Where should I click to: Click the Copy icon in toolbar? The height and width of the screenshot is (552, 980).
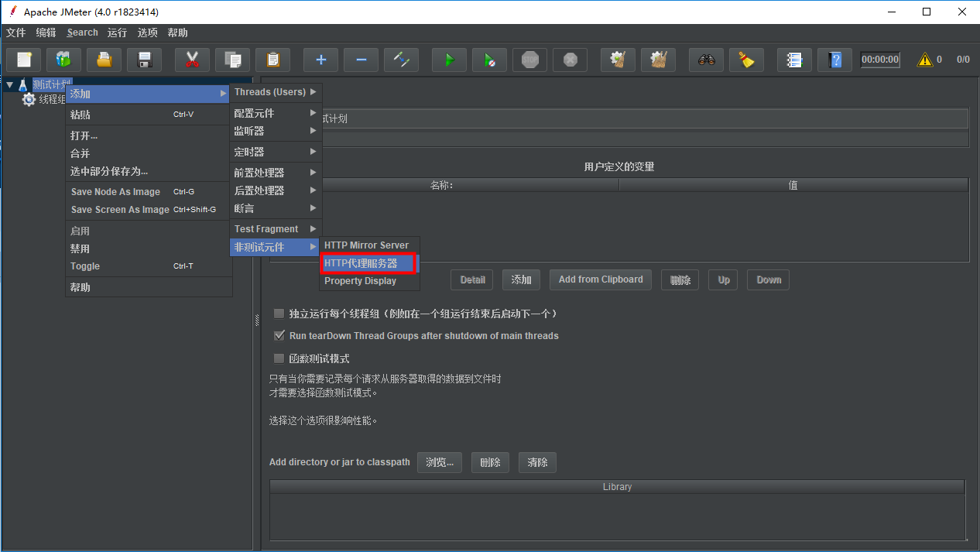(x=233, y=60)
